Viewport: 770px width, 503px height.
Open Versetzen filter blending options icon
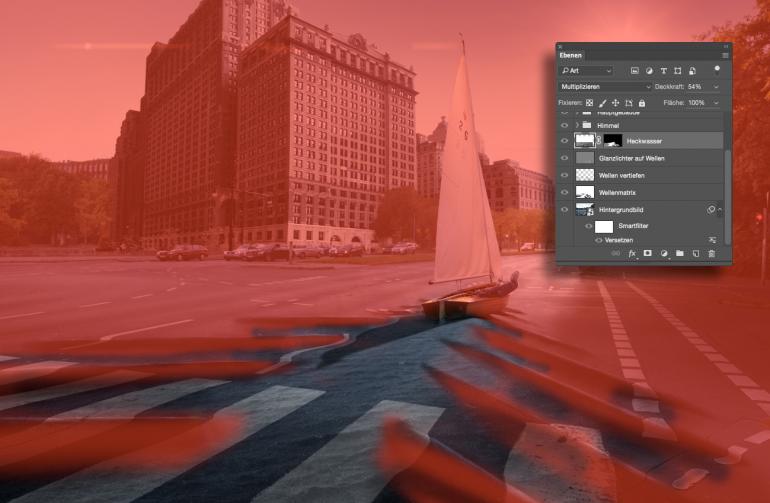click(x=712, y=240)
